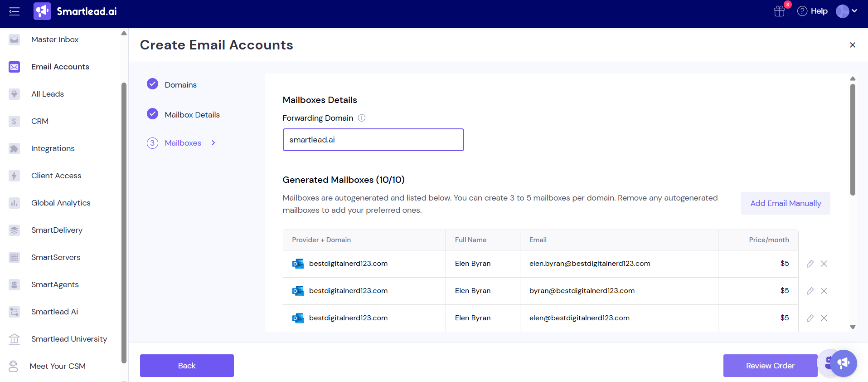The width and height of the screenshot is (868, 382).
Task: Click the gift rewards icon
Action: coord(779,11)
